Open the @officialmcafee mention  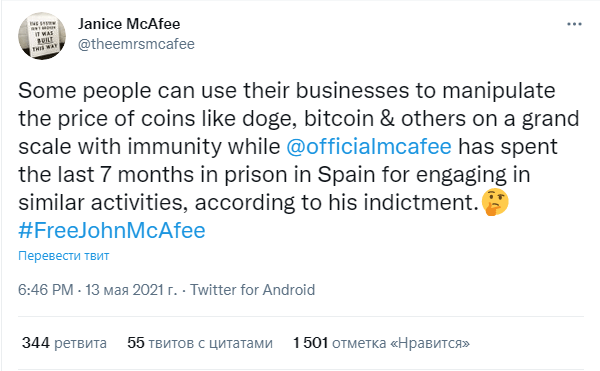pyautogui.click(x=369, y=146)
